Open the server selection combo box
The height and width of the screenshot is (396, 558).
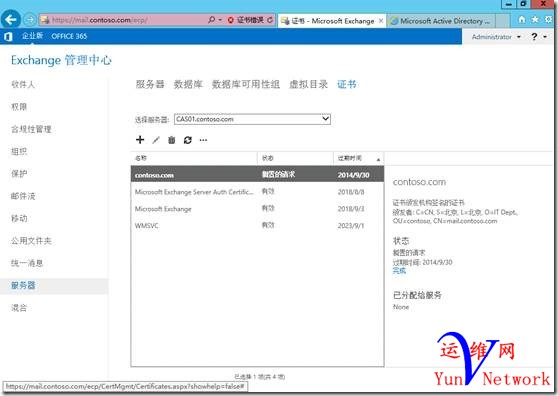pyautogui.click(x=252, y=119)
